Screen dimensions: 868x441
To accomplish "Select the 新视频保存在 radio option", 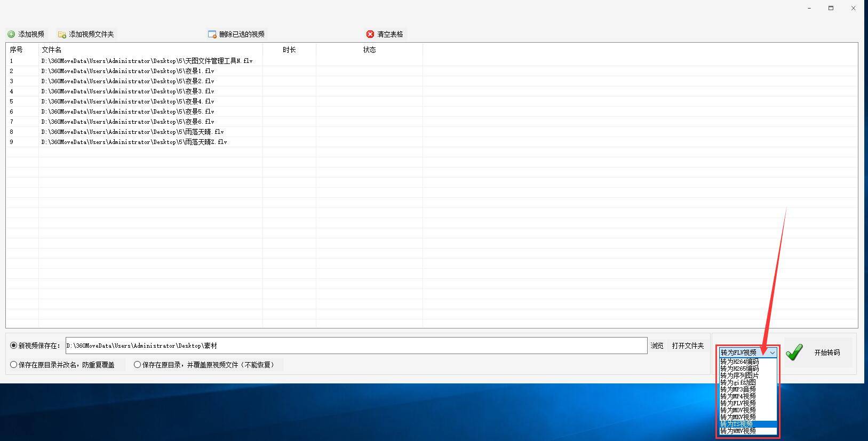I will point(14,346).
